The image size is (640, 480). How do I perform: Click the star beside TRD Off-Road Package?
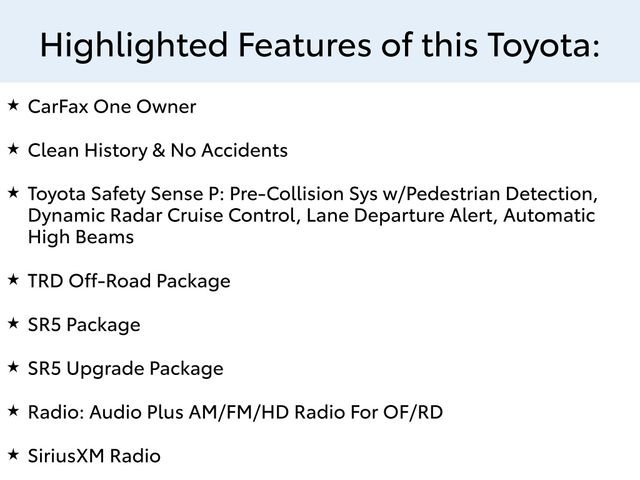[13, 280]
